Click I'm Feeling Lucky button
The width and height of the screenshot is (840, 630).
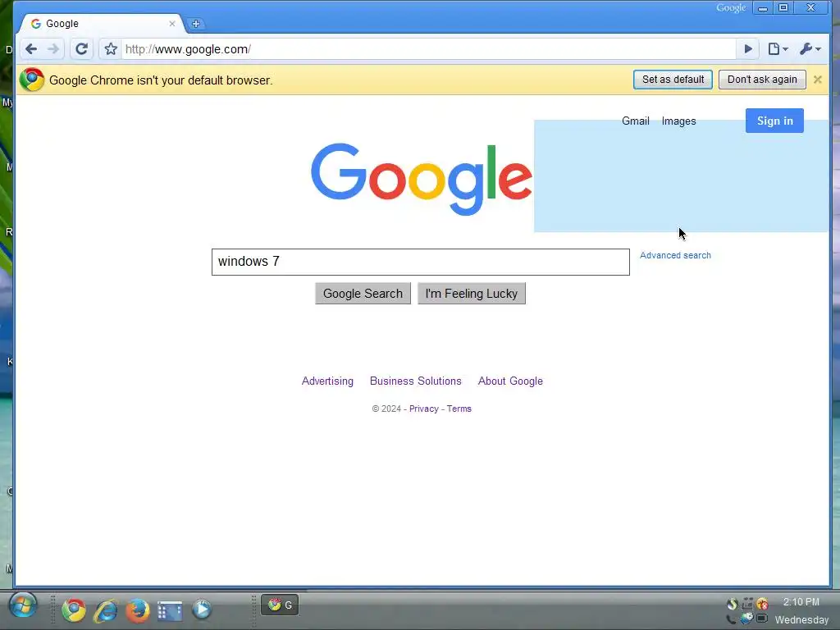pyautogui.click(x=472, y=294)
